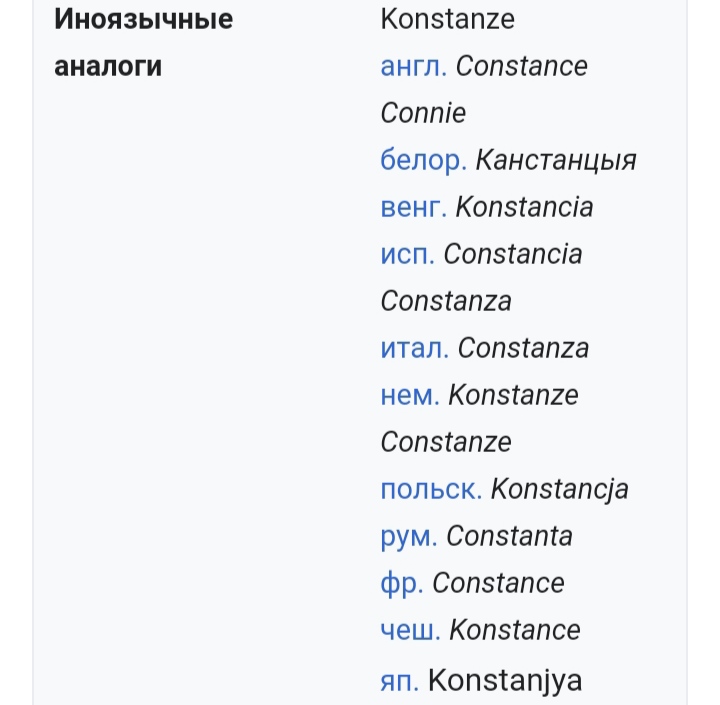Screen dimensions: 720x705
Task: Click the Polish name Konstancja
Action: (x=559, y=490)
